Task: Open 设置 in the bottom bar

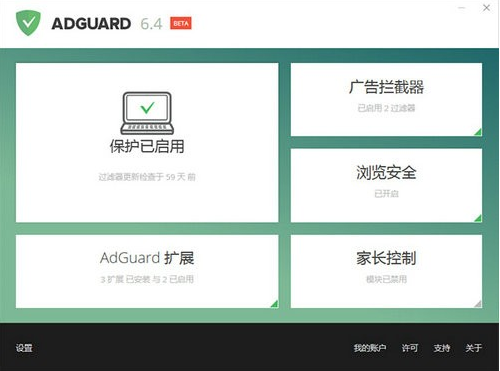Action: click(24, 348)
